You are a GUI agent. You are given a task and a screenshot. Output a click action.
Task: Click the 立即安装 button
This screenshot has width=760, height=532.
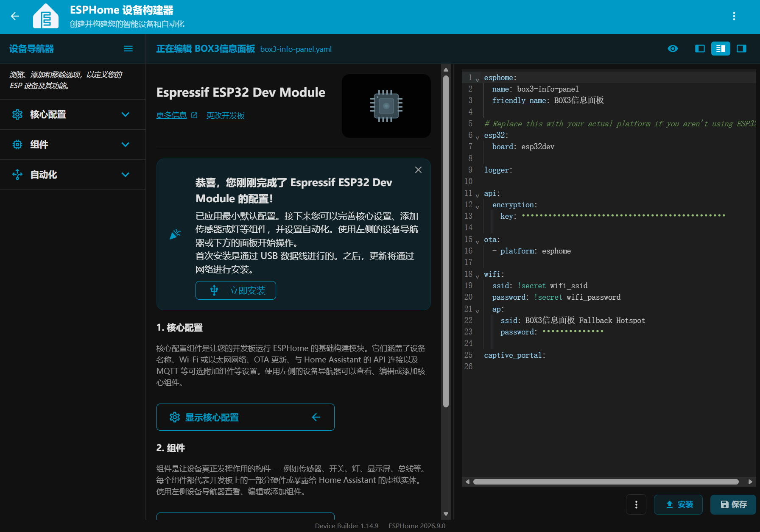236,290
